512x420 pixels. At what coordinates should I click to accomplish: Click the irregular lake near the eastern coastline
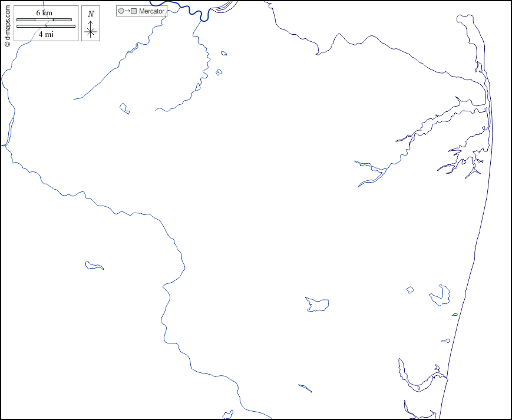pyautogui.click(x=440, y=295)
